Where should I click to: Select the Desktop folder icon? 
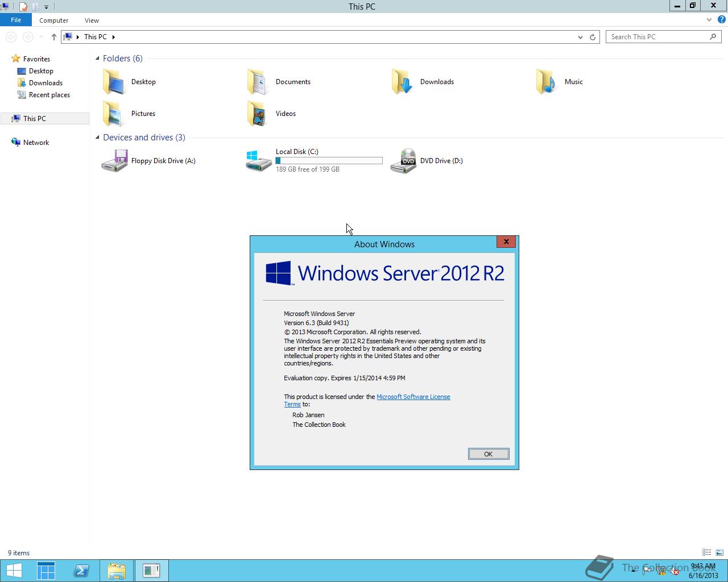(x=114, y=82)
